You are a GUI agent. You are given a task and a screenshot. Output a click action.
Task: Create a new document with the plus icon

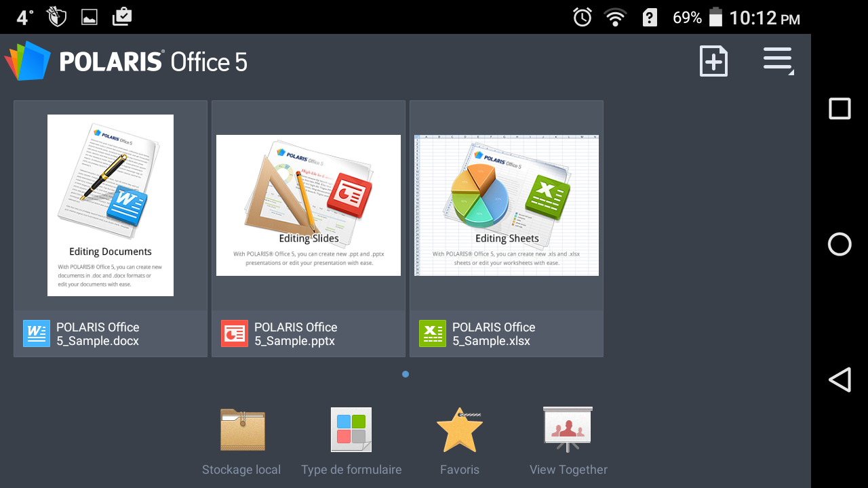[713, 61]
